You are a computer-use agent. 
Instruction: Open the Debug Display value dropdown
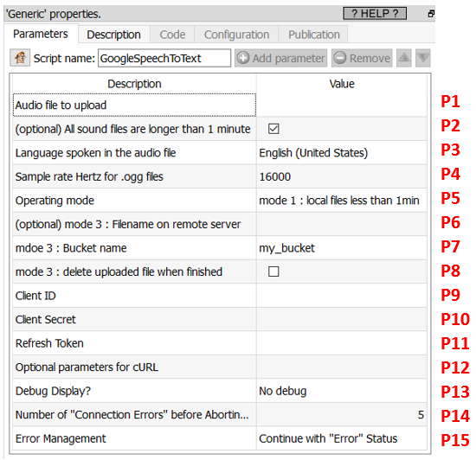[x=342, y=391]
